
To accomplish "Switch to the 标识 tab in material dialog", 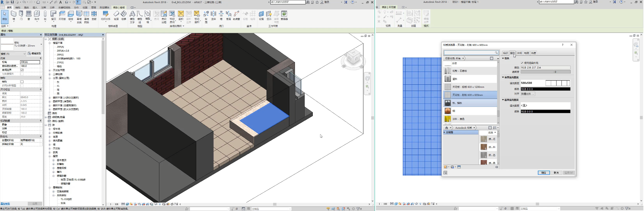I will [505, 53].
